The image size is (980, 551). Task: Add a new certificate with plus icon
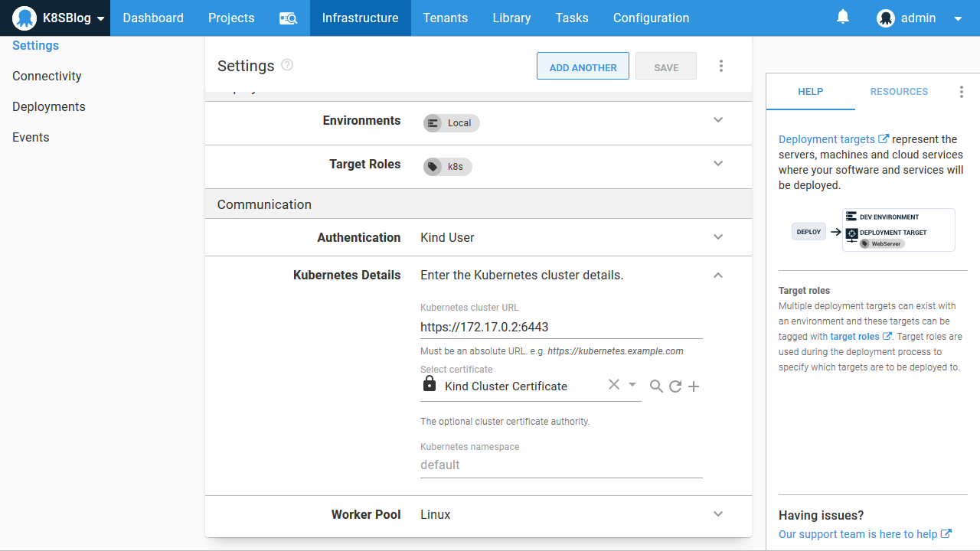pos(694,386)
